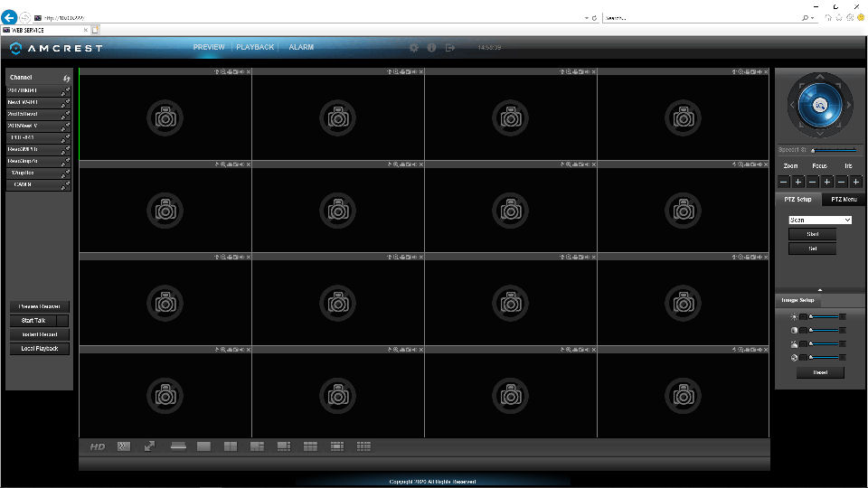The width and height of the screenshot is (868, 488).
Task: Switch to the PREVIEW tab
Action: pos(209,48)
